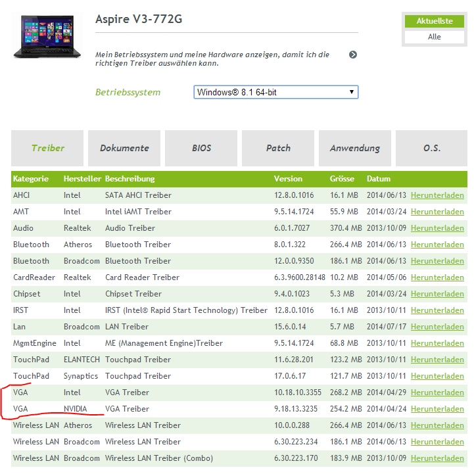474x476 pixels.
Task: Click the 5.3 MB size cell
Action: point(342,294)
